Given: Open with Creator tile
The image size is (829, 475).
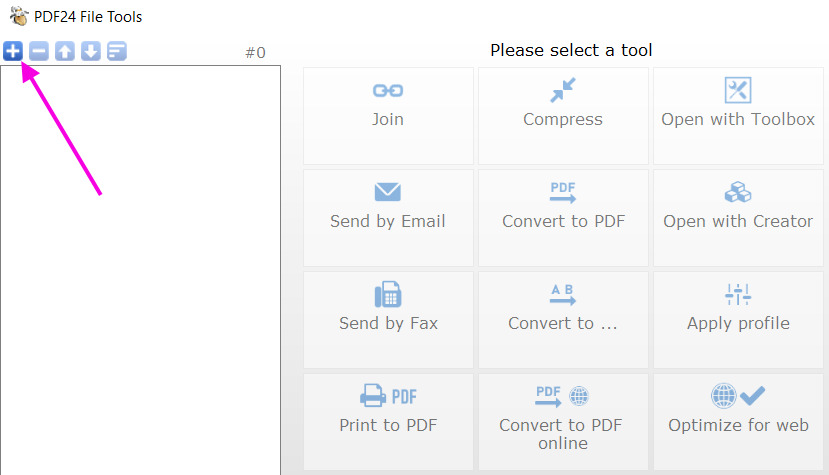Looking at the screenshot, I should pos(738,218).
